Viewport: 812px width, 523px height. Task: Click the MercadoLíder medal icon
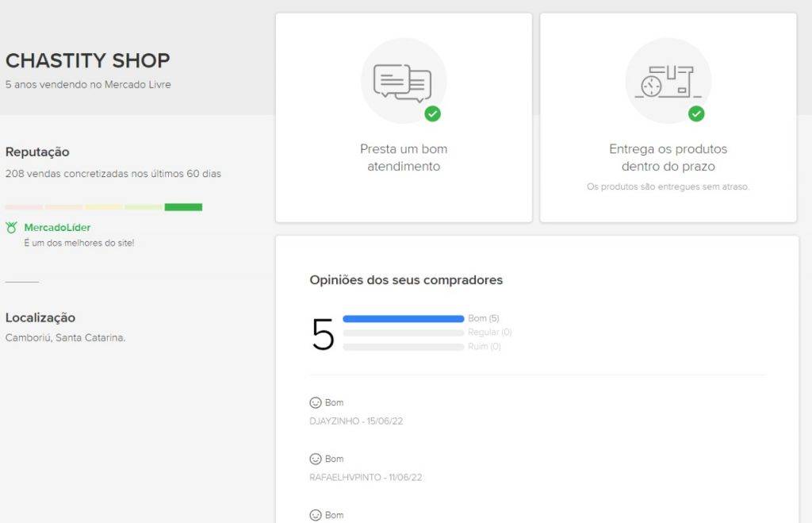coord(11,228)
